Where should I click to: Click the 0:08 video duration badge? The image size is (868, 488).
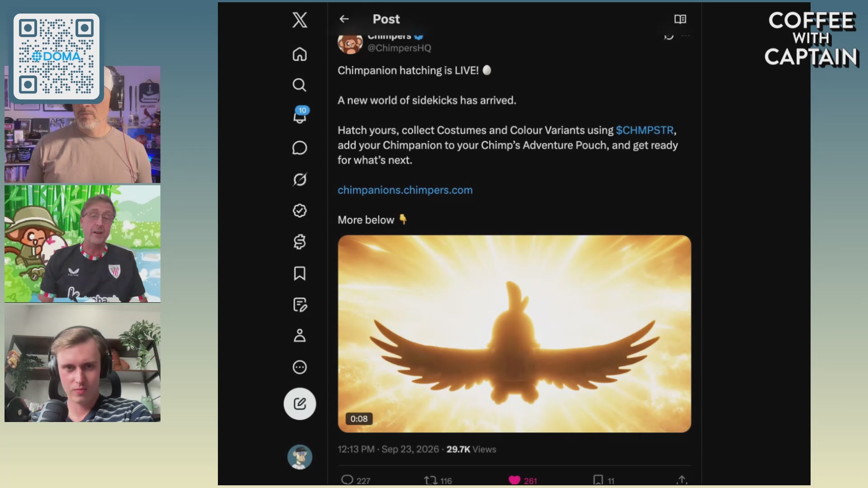tap(359, 419)
